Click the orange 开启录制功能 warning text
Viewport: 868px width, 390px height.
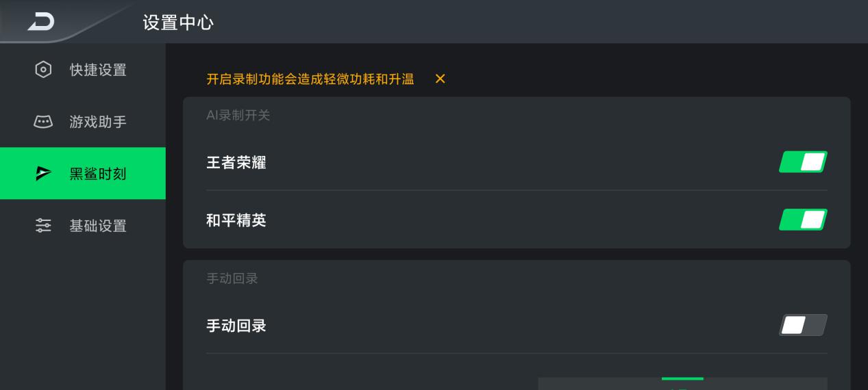(310, 79)
